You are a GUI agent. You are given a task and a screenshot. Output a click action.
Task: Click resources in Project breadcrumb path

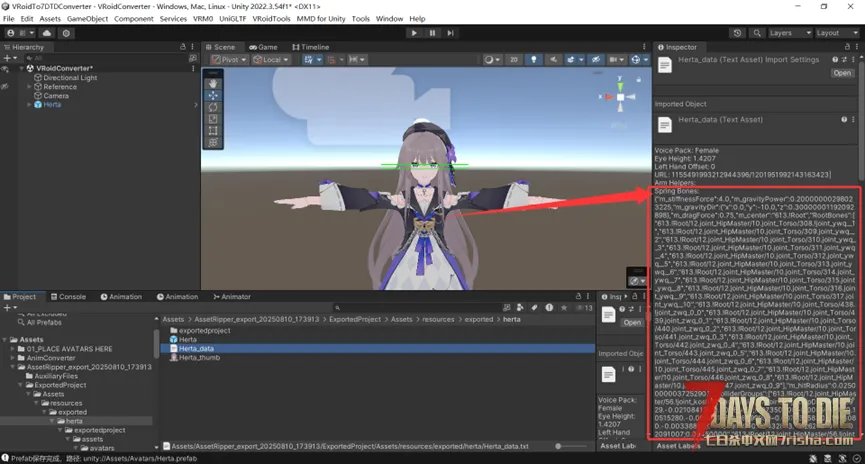(438, 319)
